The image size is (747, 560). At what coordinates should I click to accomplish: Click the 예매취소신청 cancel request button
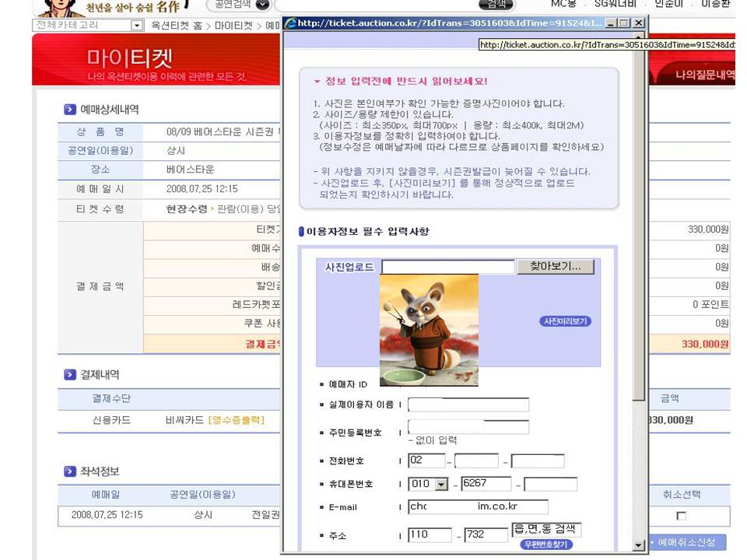click(x=687, y=542)
